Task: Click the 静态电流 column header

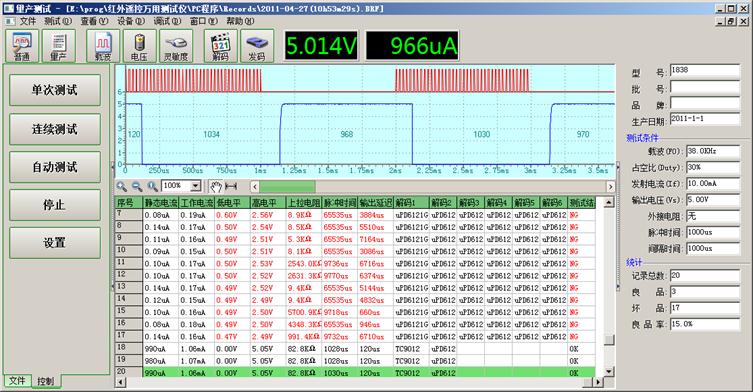Action: click(x=161, y=203)
